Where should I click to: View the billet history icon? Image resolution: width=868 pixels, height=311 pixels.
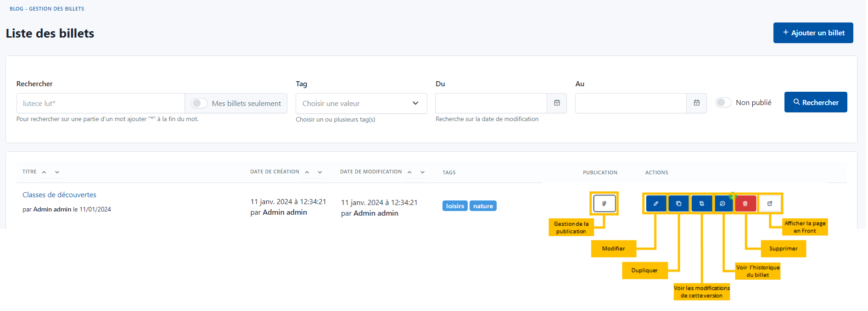coord(723,204)
